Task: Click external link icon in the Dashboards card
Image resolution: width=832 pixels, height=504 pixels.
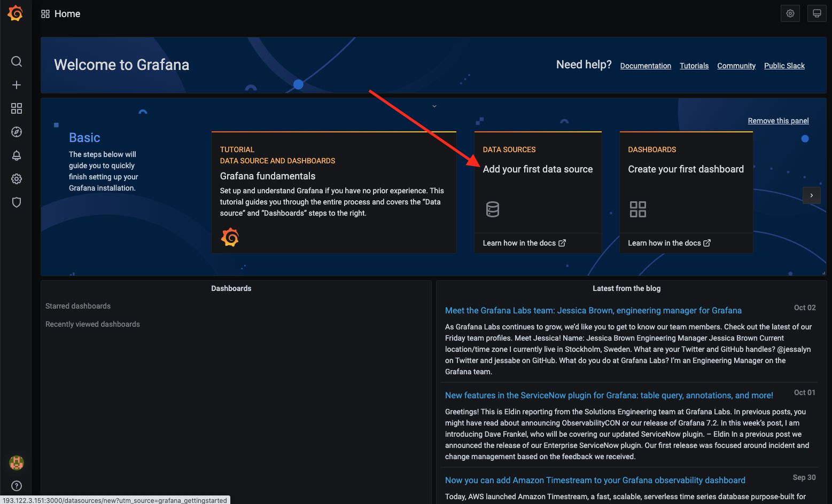Action: coord(707,243)
